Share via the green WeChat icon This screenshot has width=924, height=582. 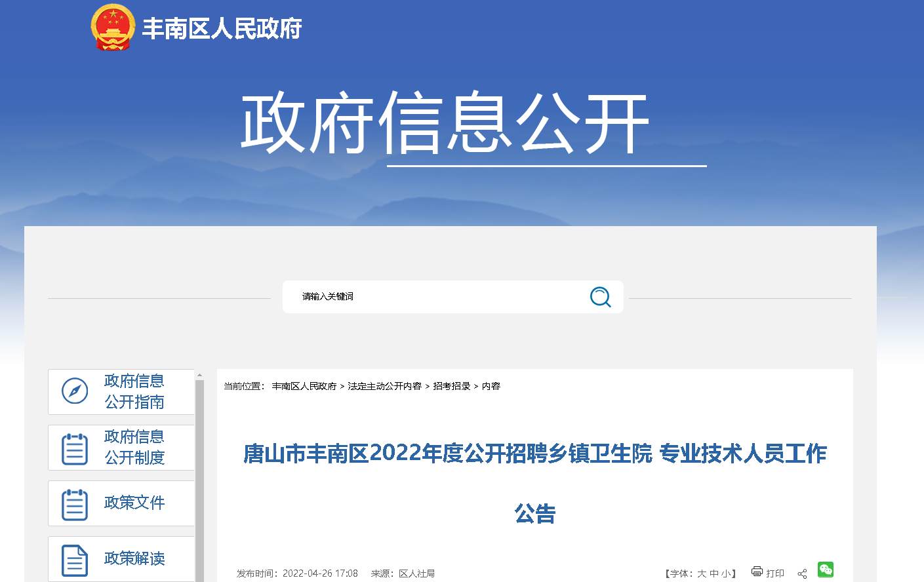[x=826, y=570]
